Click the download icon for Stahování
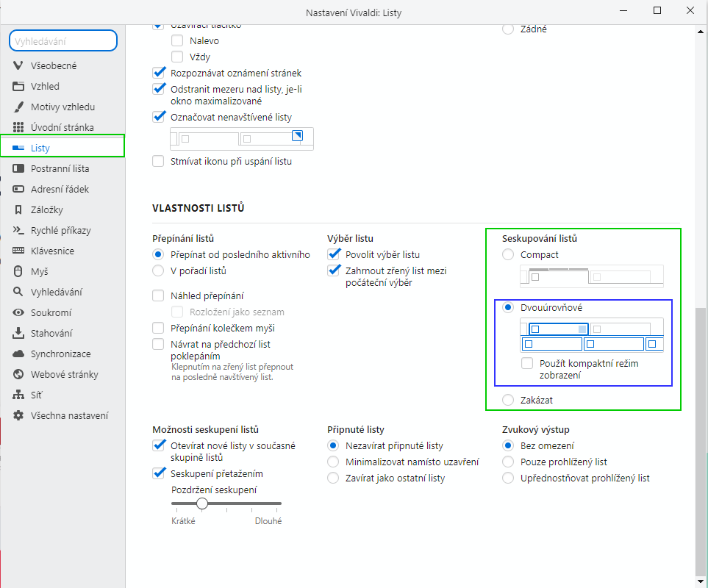Image resolution: width=708 pixels, height=588 pixels. click(18, 333)
